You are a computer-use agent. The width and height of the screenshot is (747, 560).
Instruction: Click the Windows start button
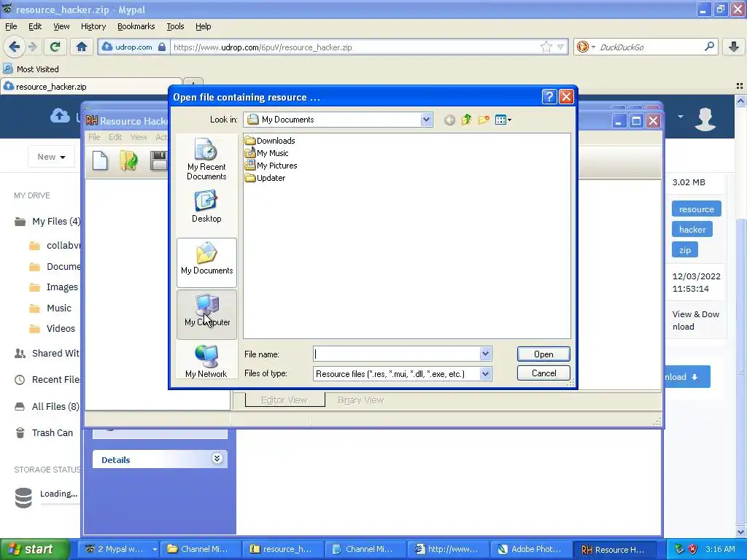point(34,549)
